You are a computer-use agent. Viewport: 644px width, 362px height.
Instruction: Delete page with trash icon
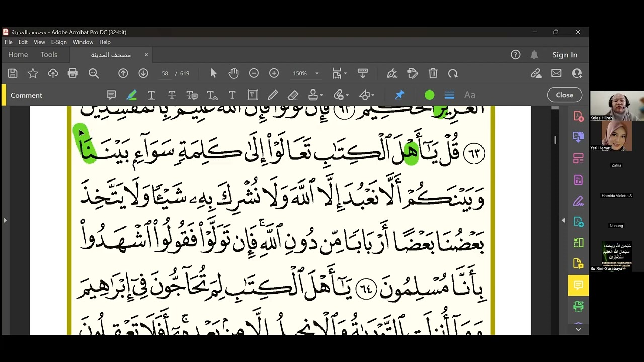433,73
